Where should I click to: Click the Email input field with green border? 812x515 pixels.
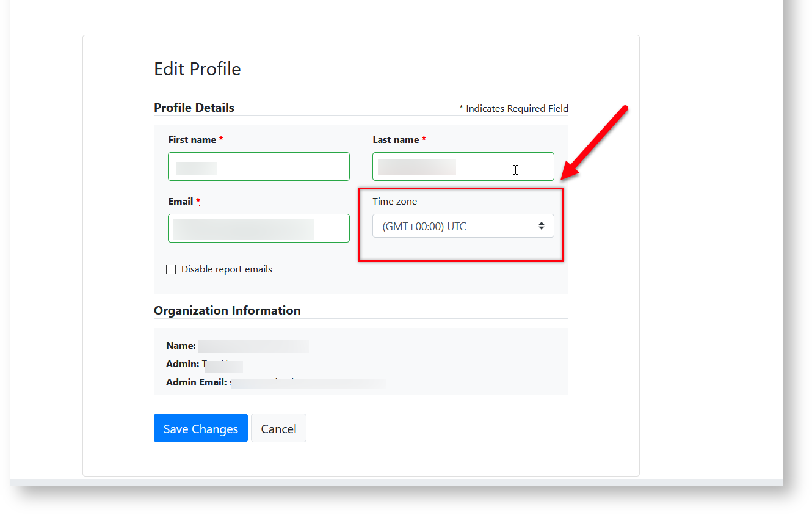click(x=258, y=228)
